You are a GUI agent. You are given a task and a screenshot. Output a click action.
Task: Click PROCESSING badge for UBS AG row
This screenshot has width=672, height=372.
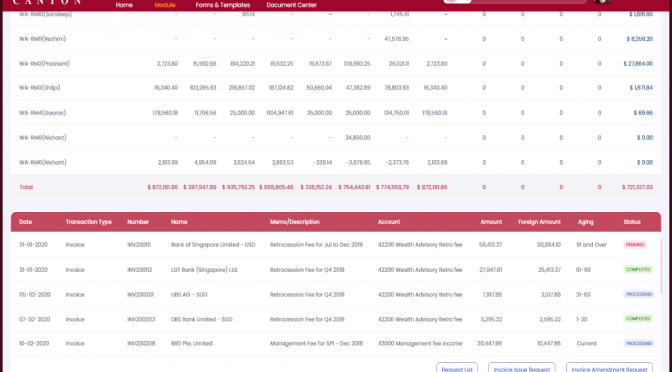point(639,294)
